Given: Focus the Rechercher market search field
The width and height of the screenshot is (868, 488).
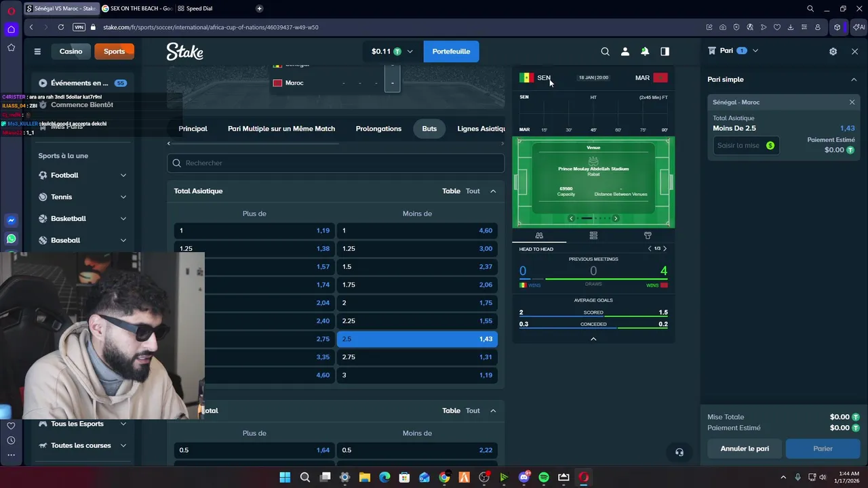Looking at the screenshot, I should (x=336, y=163).
